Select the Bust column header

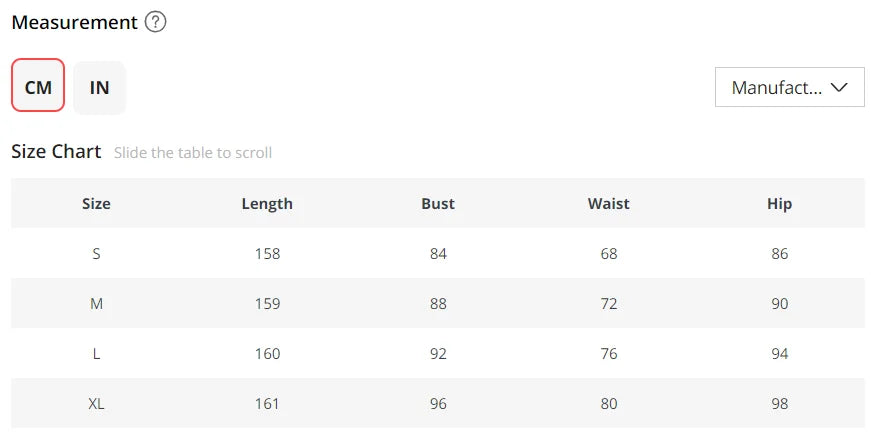[438, 203]
